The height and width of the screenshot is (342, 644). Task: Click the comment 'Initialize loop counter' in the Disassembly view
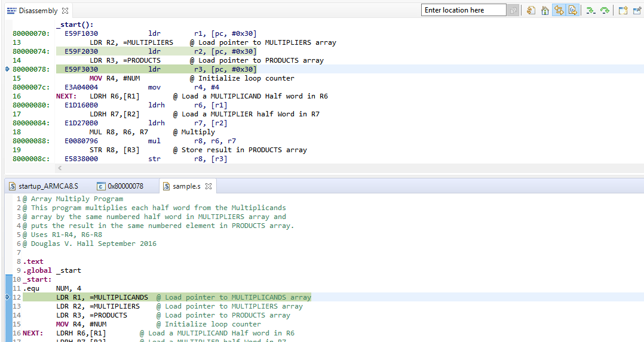(x=246, y=78)
